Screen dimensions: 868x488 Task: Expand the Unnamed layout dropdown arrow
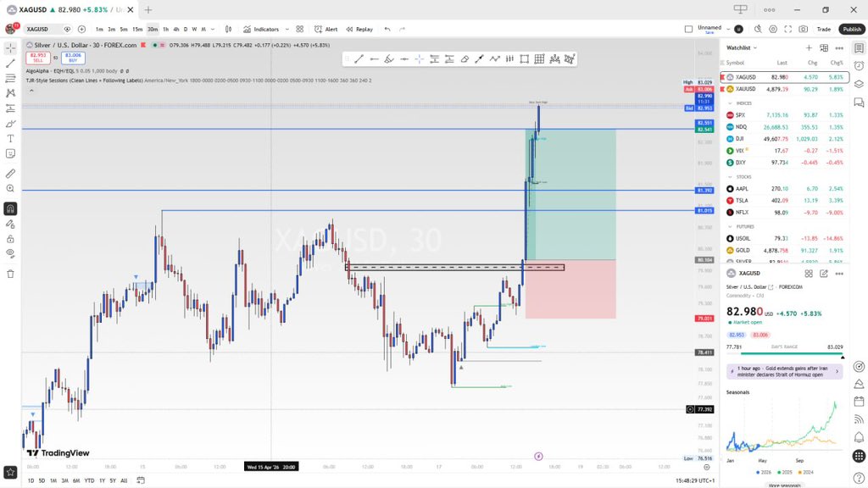[x=728, y=29]
